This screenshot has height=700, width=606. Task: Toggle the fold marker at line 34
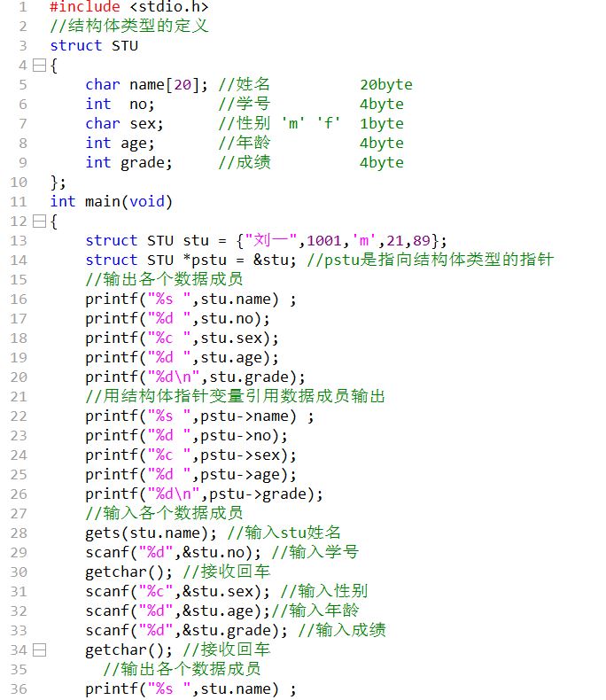40,650
